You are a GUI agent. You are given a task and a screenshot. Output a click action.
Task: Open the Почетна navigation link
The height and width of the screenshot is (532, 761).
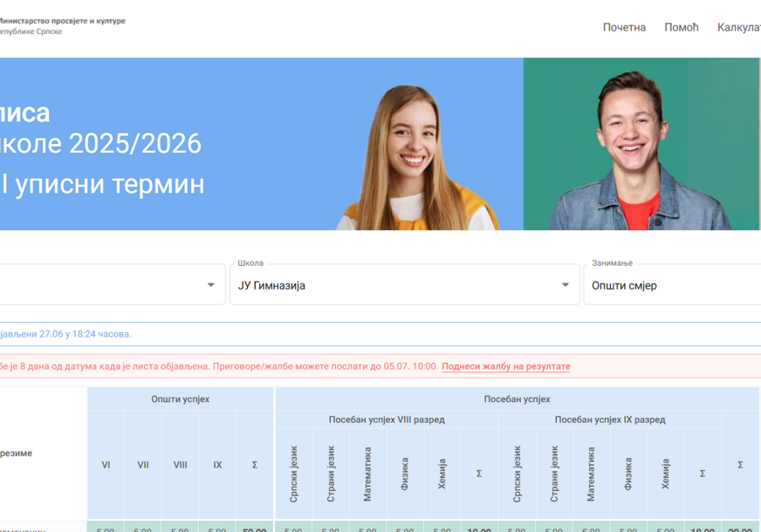(624, 27)
